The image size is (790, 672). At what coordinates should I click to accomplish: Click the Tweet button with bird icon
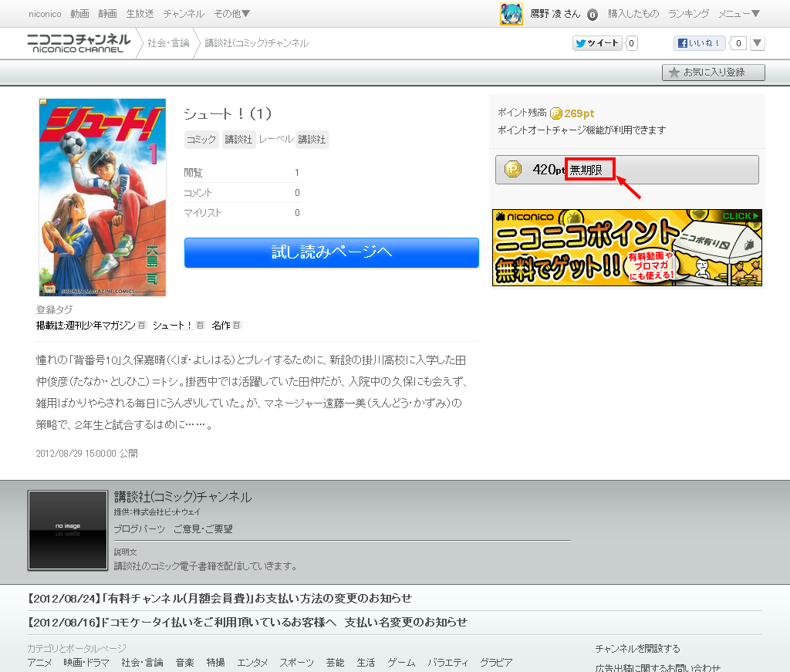coord(597,43)
